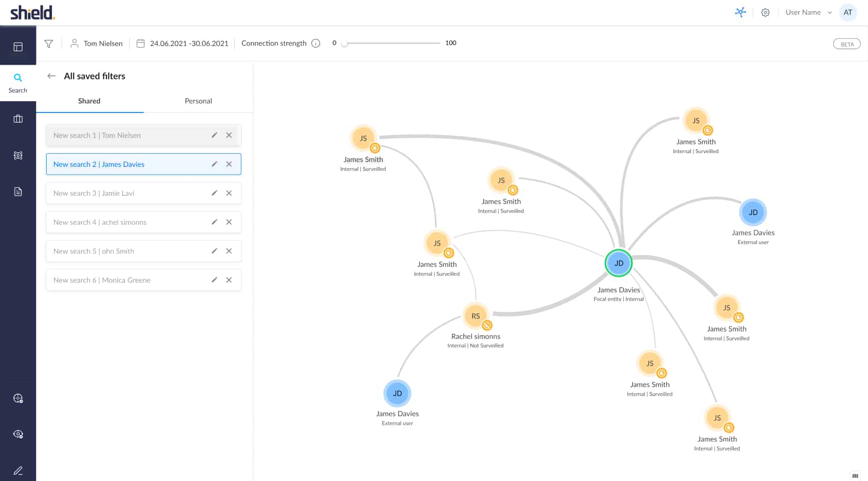The height and width of the screenshot is (481, 868).
Task: Click the connection strength slider handle
Action: click(x=345, y=43)
